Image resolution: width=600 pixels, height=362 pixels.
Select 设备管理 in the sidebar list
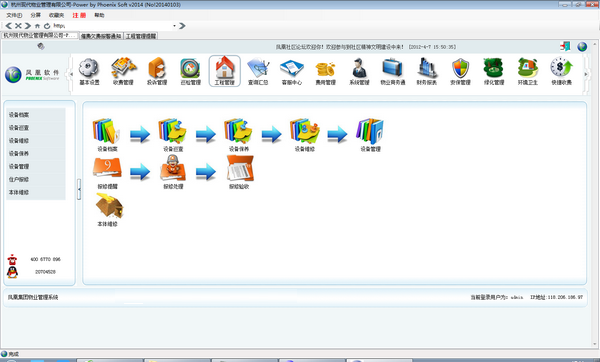click(36, 166)
